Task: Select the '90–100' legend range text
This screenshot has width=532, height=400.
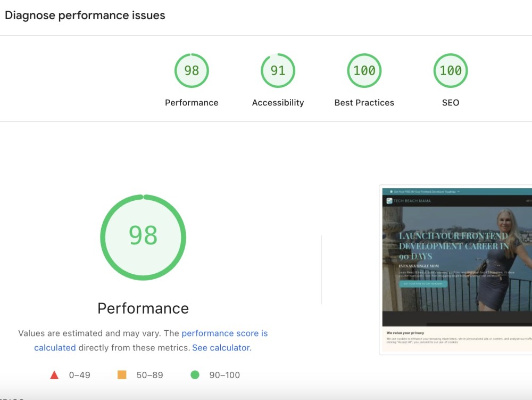Action: pos(225,375)
